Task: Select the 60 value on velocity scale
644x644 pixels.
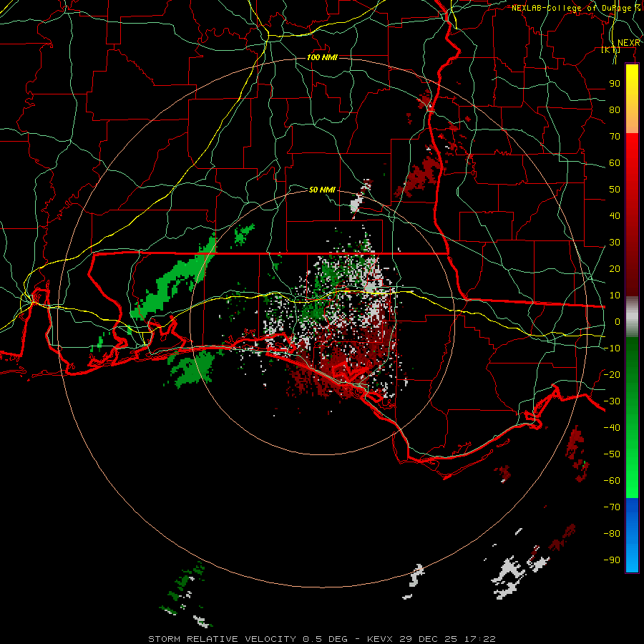Action: [x=615, y=163]
